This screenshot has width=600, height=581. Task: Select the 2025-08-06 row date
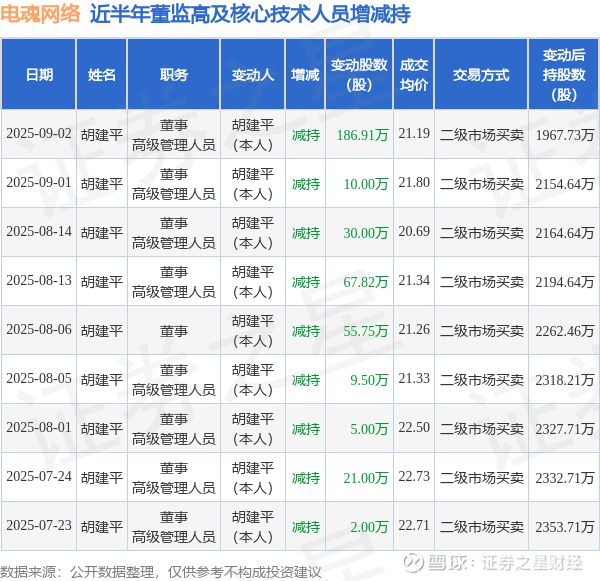pos(39,330)
